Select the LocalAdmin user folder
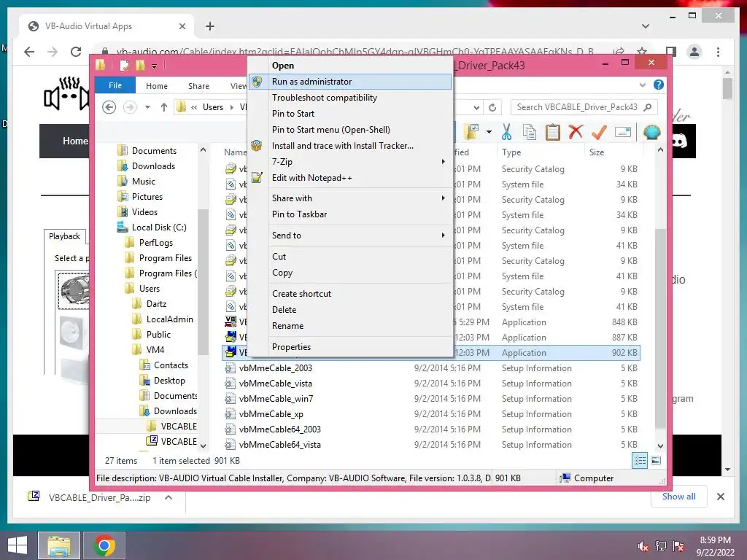747x560 pixels. pos(169,319)
